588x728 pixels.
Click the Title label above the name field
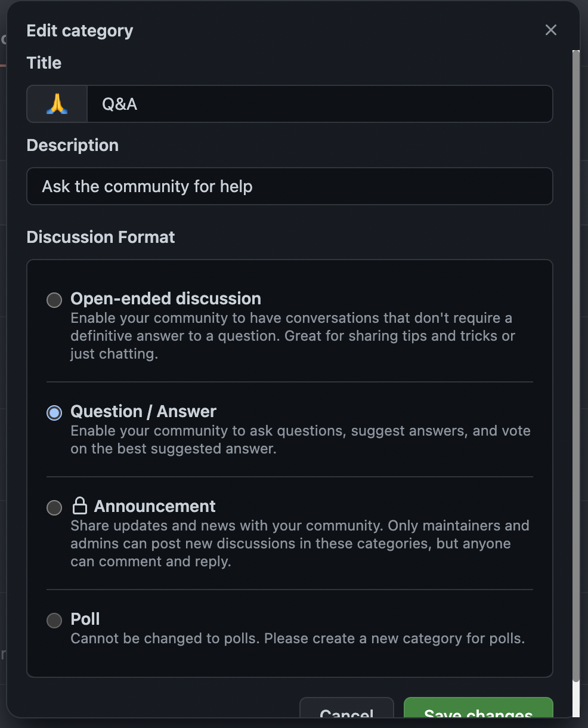[44, 62]
